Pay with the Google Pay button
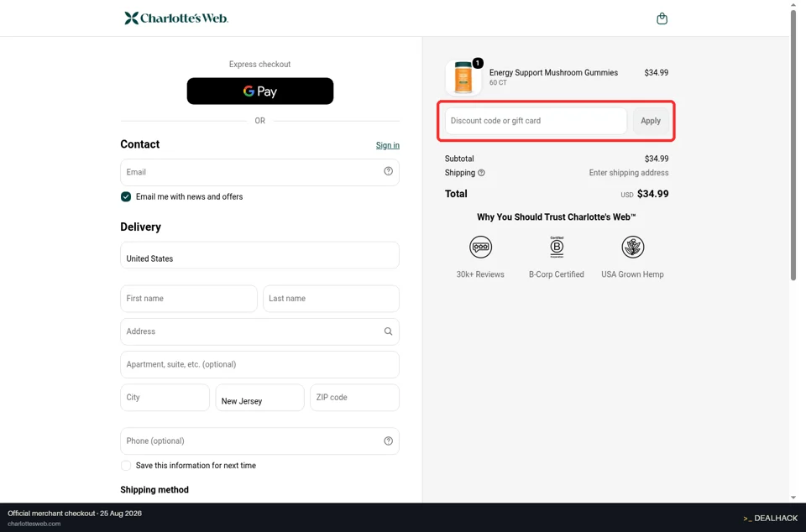 coord(260,91)
